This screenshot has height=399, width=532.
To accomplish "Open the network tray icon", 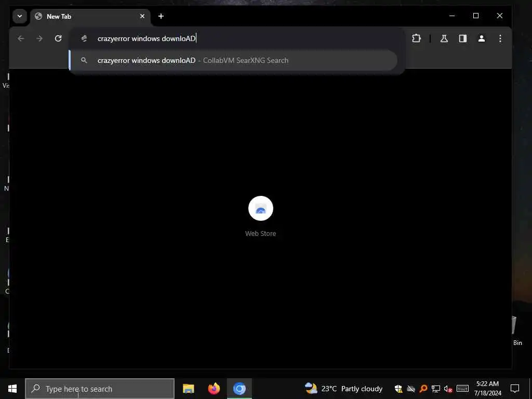I will pyautogui.click(x=436, y=389).
